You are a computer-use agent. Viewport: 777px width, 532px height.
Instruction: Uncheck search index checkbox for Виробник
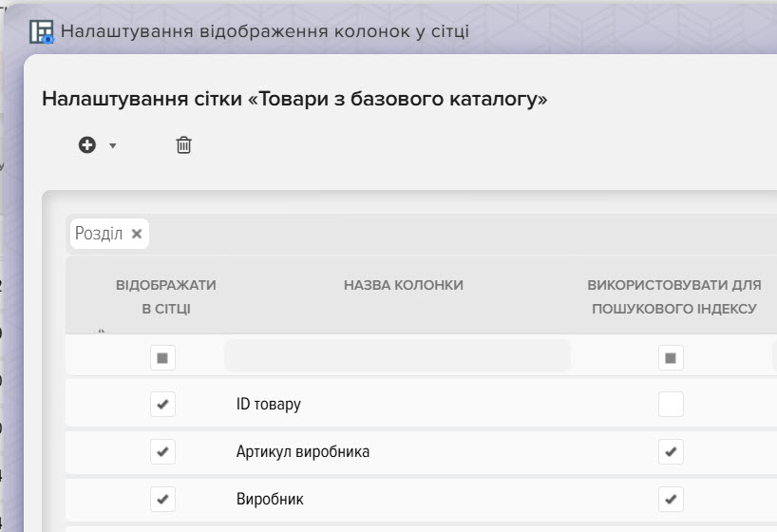click(671, 499)
